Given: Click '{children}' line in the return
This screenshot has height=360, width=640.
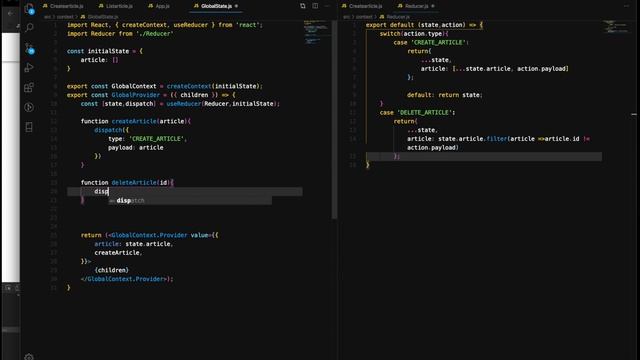Looking at the screenshot, I should coord(111,270).
